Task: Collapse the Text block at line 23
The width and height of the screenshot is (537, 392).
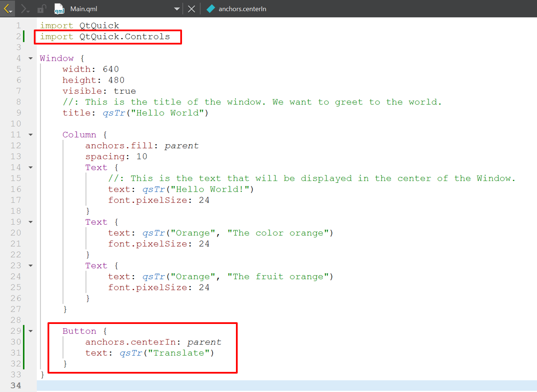Action: click(x=30, y=266)
